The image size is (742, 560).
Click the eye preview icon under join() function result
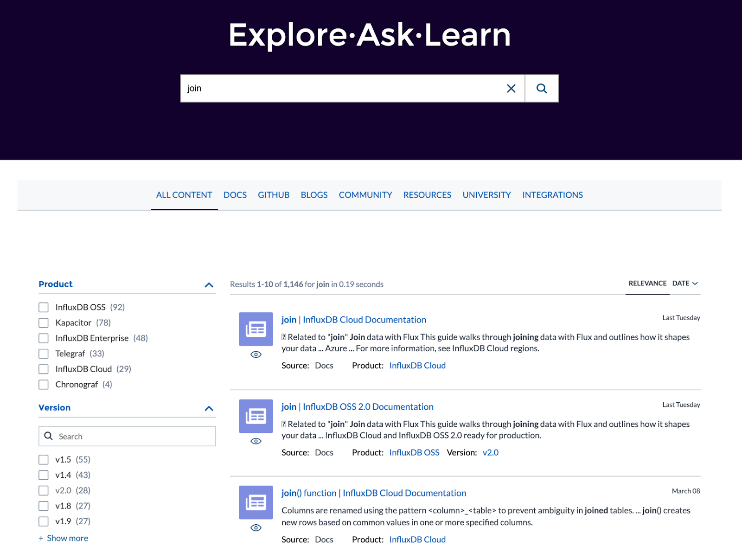(256, 528)
